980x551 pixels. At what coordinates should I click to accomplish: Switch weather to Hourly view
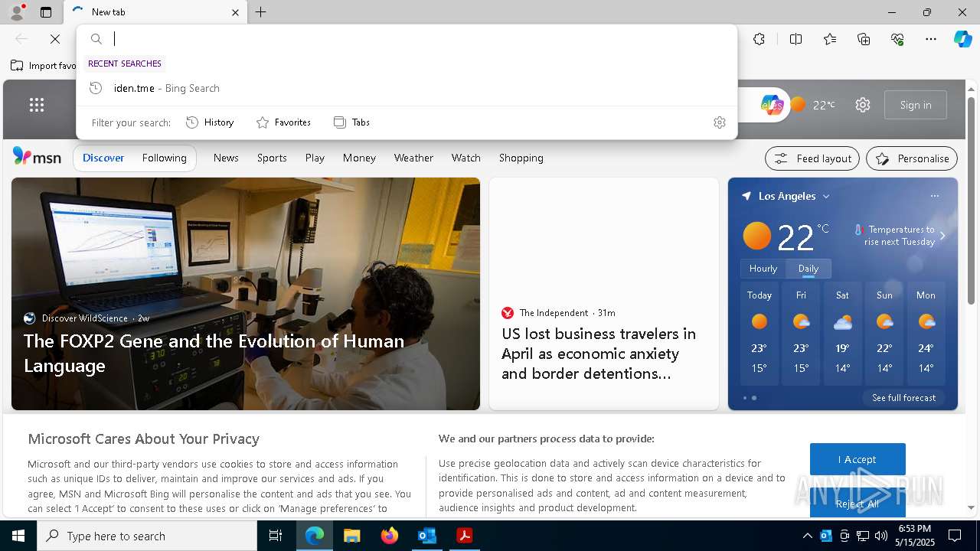[x=763, y=269]
